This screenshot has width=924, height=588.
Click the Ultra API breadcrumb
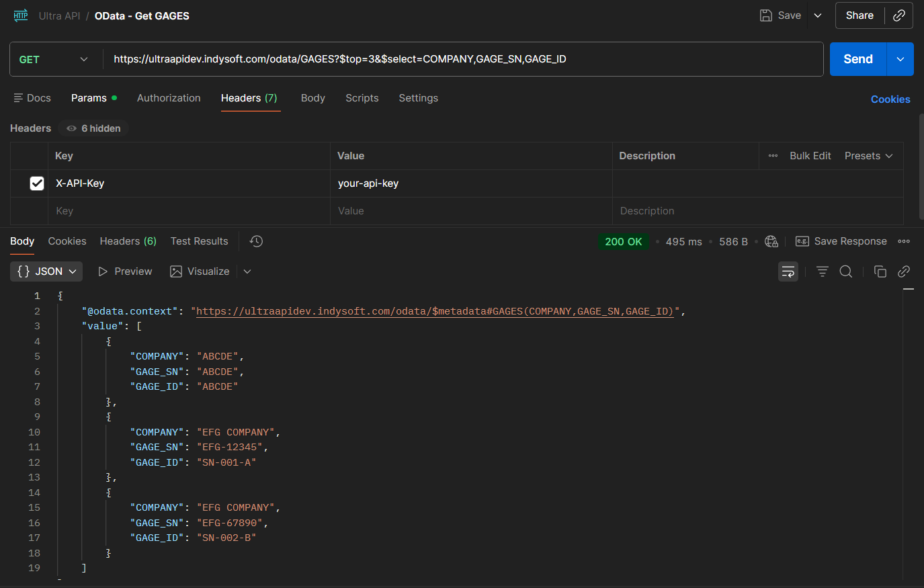pyautogui.click(x=59, y=15)
